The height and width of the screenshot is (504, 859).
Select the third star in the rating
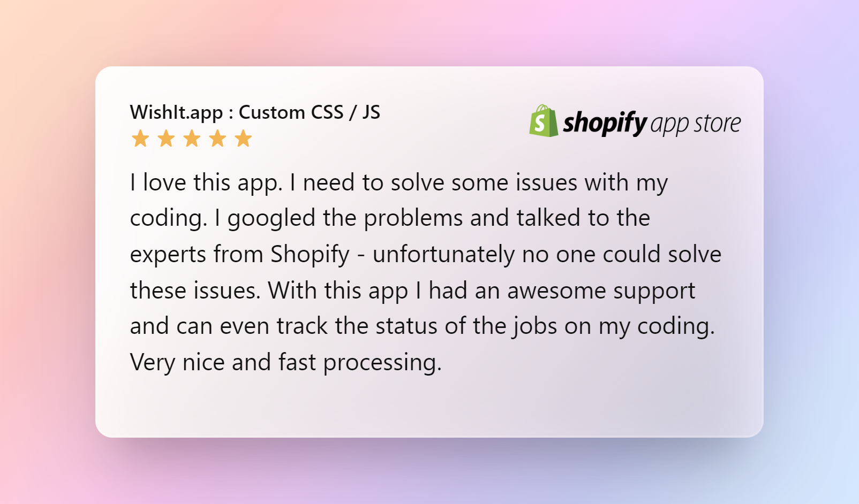192,139
